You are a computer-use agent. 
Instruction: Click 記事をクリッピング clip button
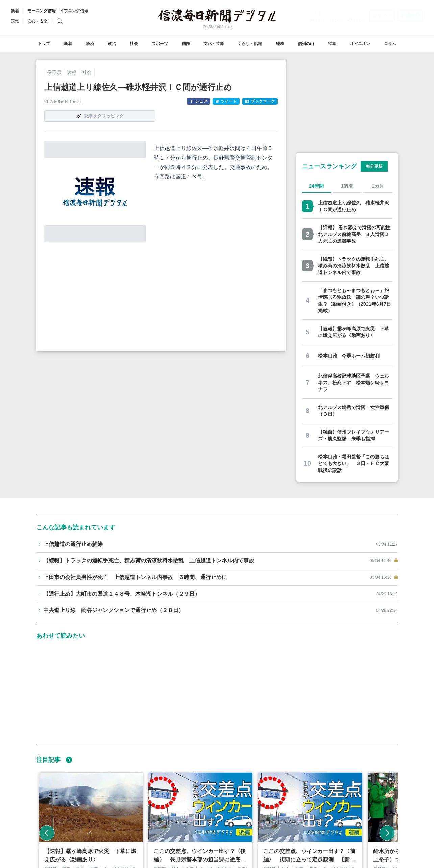100,116
